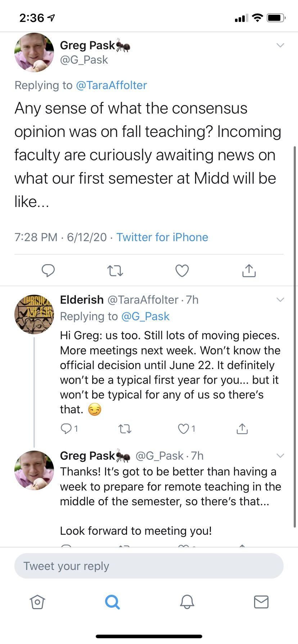Click the Twitter for iPhone link
298x644 pixels.
[x=162, y=237]
